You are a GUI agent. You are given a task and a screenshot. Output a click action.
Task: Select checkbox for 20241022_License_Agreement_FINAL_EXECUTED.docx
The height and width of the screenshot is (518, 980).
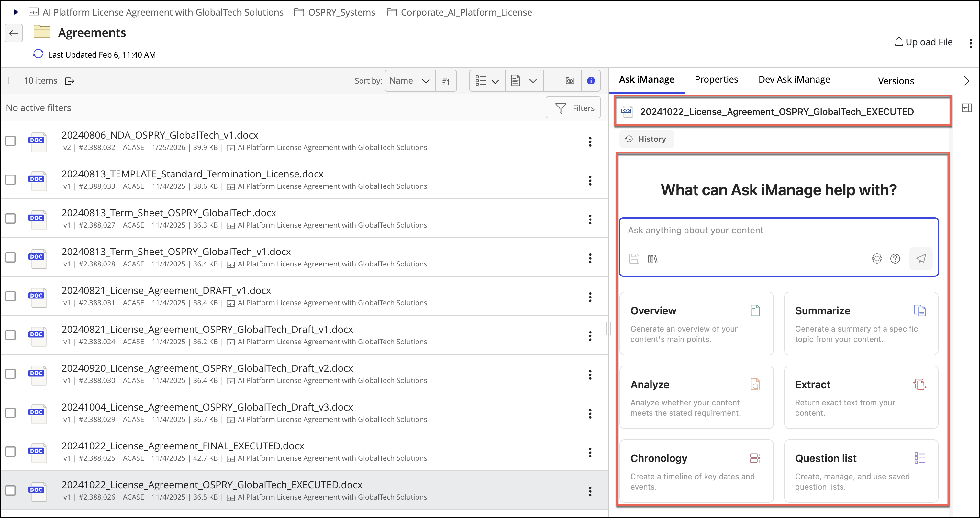point(11,451)
